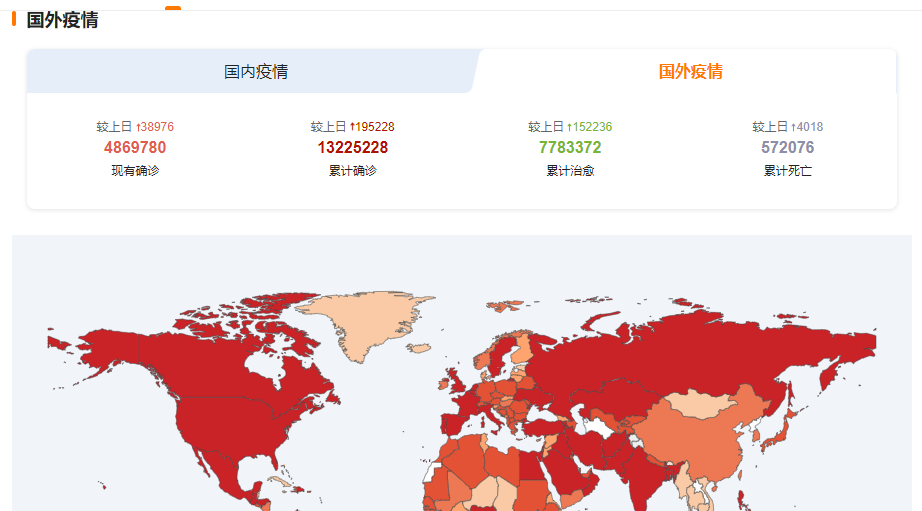Image resolution: width=922 pixels, height=511 pixels.
Task: Select Algeria on the world map
Action: point(470,459)
